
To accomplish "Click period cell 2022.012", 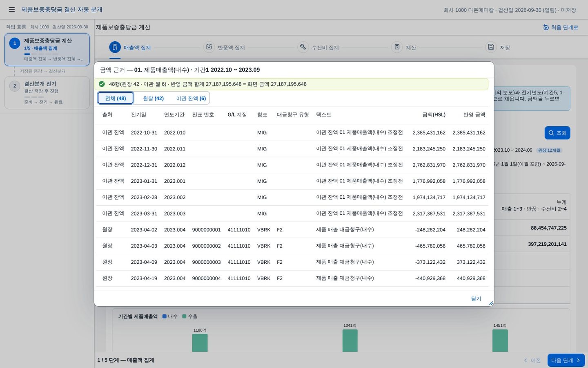I will pos(175,165).
